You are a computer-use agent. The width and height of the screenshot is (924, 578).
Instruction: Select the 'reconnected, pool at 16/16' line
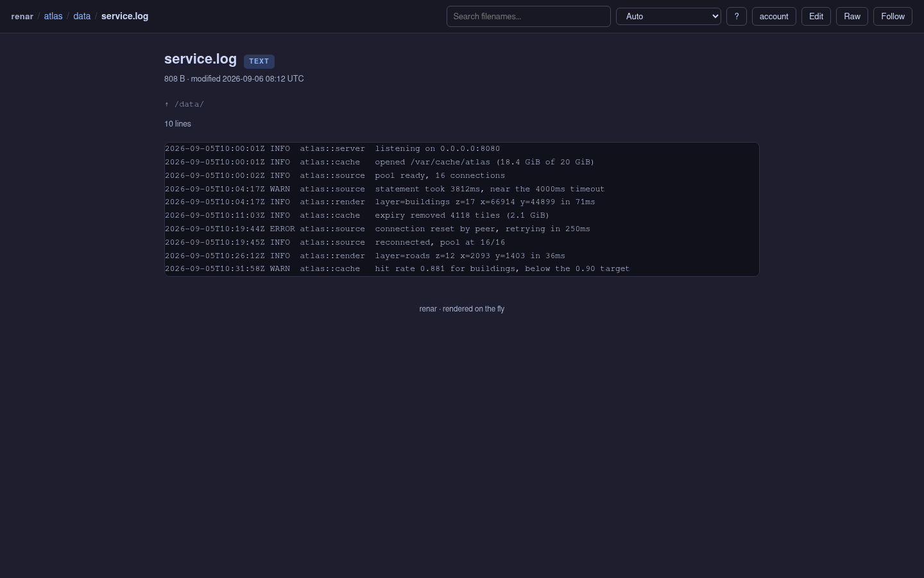(335, 242)
